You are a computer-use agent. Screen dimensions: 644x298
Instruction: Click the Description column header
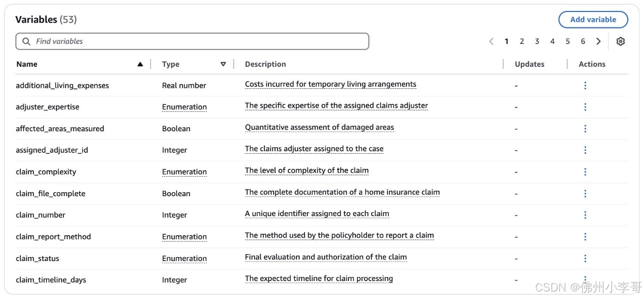pos(265,64)
